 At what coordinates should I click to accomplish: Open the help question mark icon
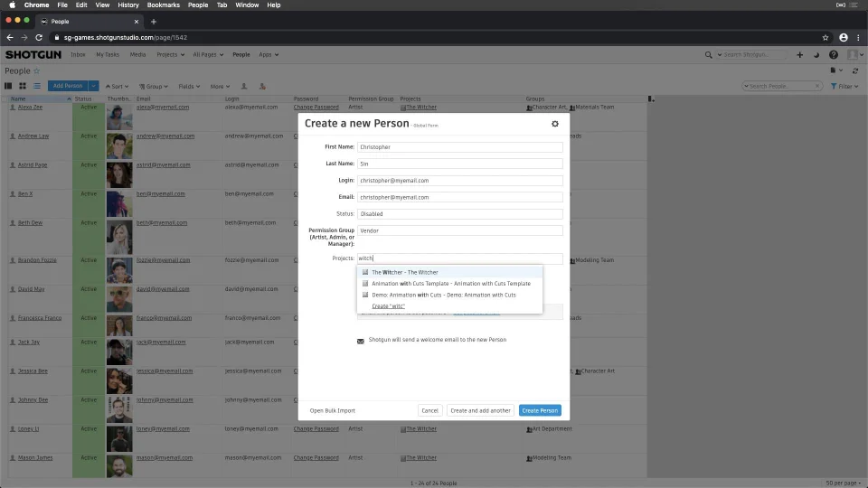[x=833, y=55]
